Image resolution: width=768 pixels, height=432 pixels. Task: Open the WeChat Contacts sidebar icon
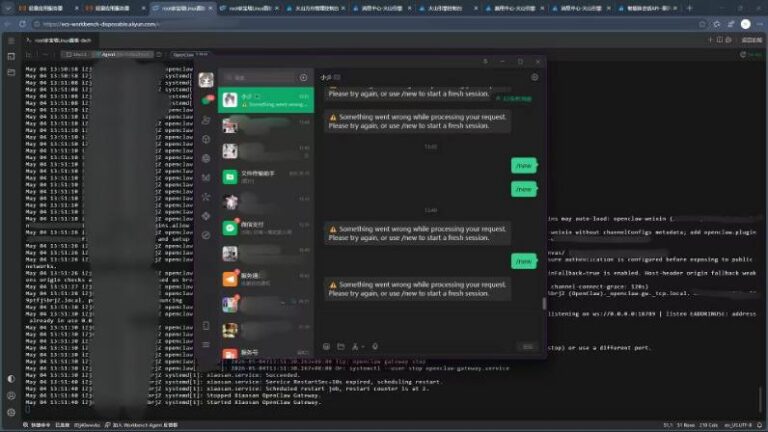pos(206,120)
